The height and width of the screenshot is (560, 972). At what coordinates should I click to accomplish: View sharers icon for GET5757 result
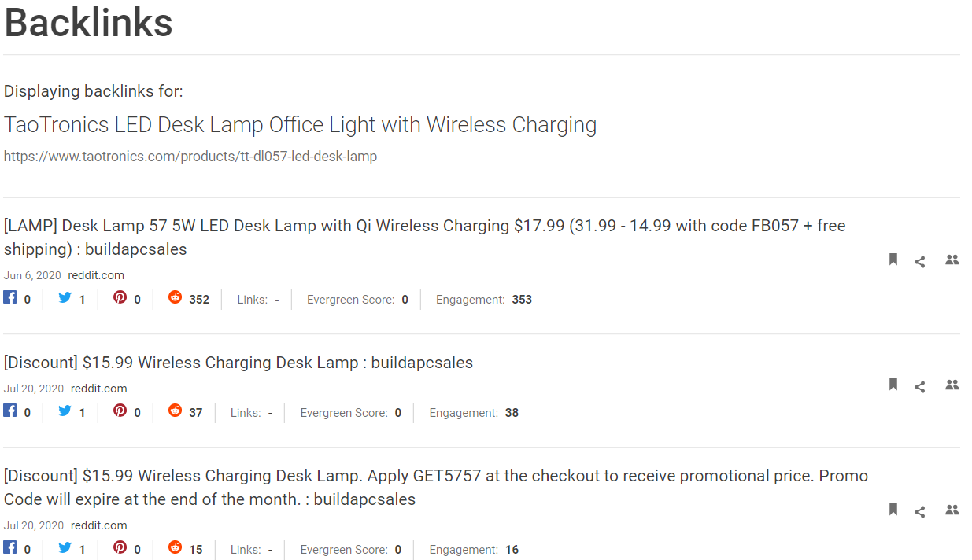[x=952, y=510]
